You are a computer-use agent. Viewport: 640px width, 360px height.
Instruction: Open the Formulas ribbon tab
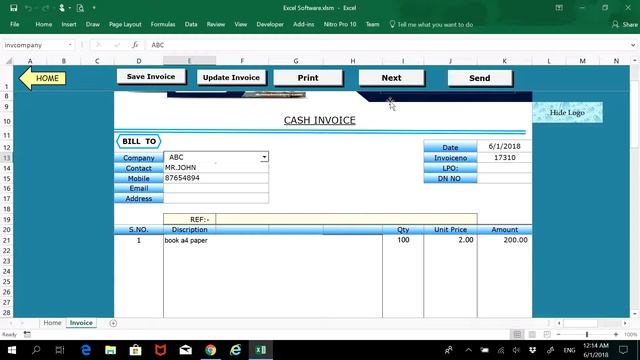(x=163, y=24)
